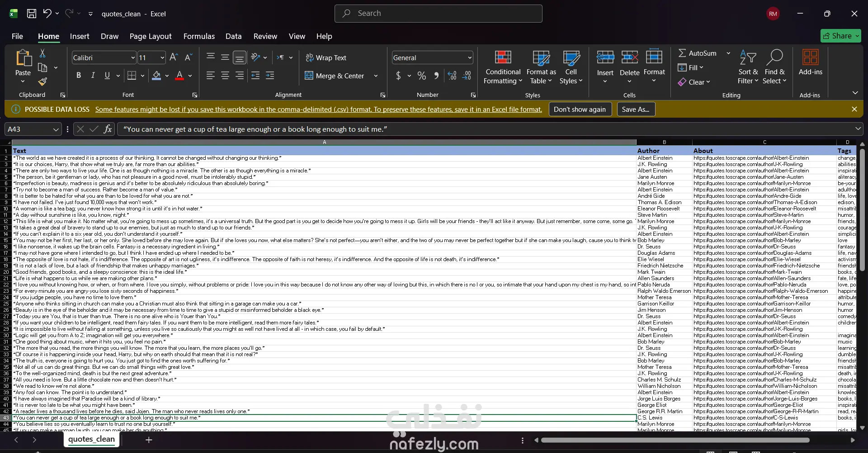Increase Decimal places

[x=452, y=76]
